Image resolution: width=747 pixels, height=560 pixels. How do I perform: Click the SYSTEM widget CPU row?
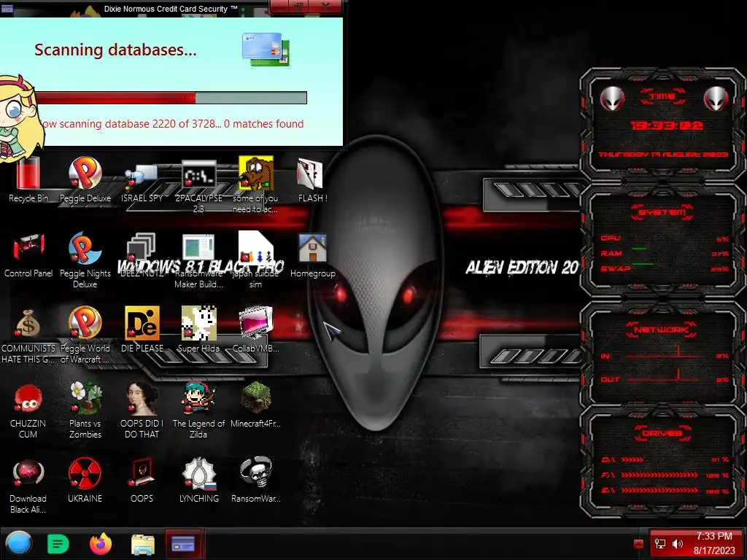tap(664, 238)
